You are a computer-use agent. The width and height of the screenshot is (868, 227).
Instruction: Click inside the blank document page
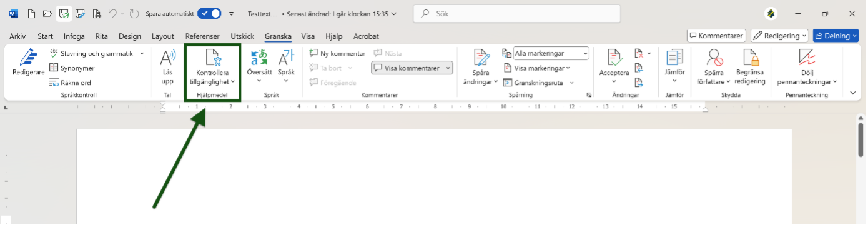click(434, 177)
